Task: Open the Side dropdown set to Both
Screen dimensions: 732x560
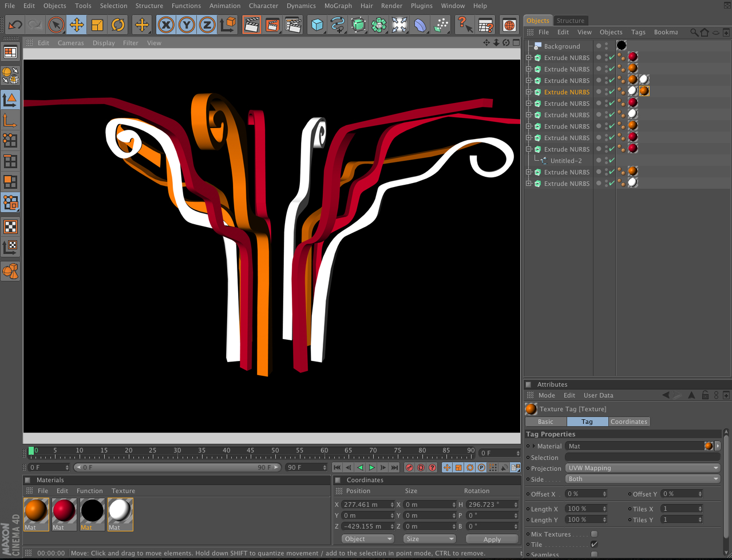Action: pyautogui.click(x=643, y=479)
